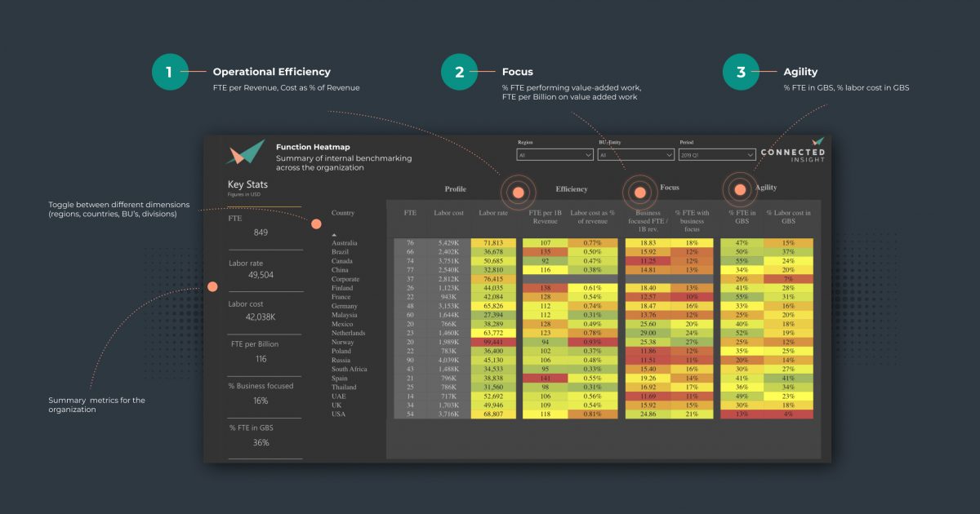The height and width of the screenshot is (514, 980).
Task: Open the Period dropdown showing 2019 Q1
Action: 717,154
